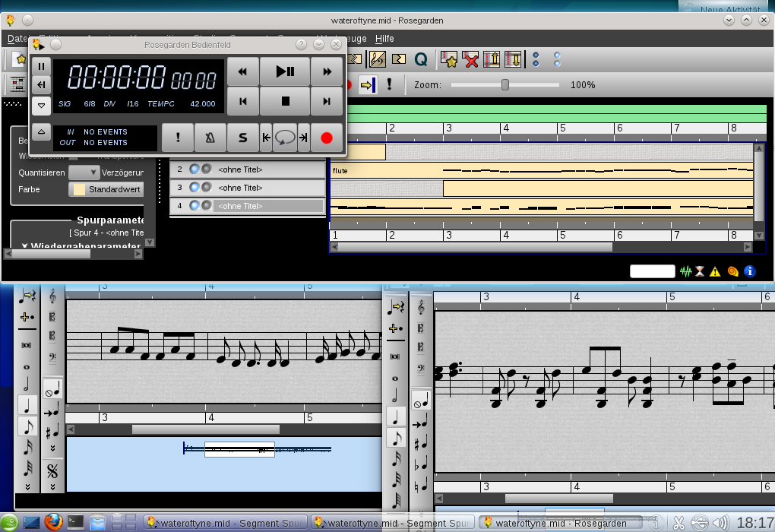The height and width of the screenshot is (532, 775).
Task: Pick the whole note in right notation window
Action: point(395,378)
